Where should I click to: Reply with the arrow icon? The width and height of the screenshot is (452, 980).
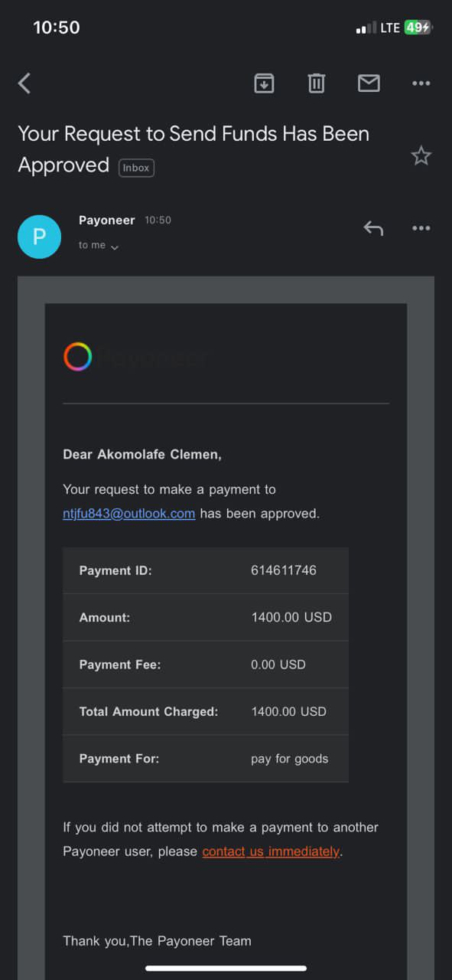tap(373, 228)
